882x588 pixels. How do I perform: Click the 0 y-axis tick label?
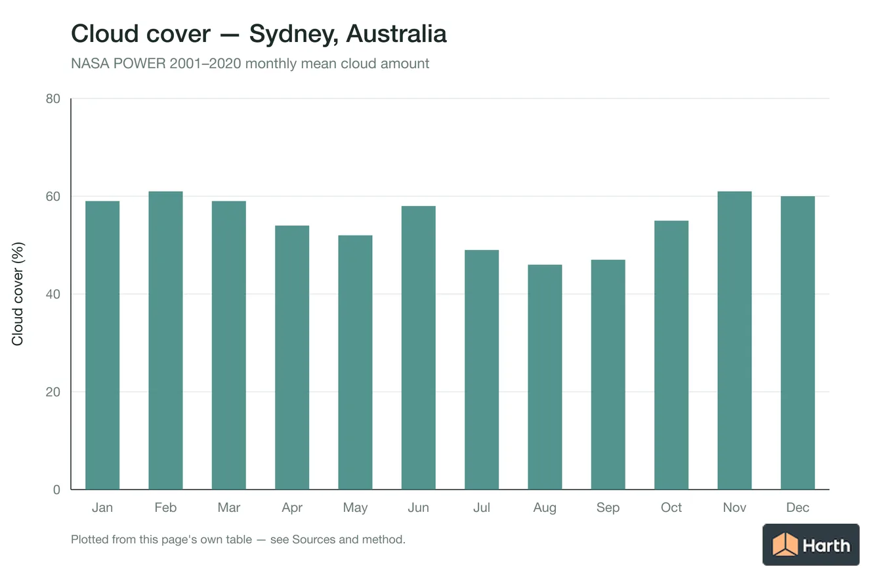[57, 490]
